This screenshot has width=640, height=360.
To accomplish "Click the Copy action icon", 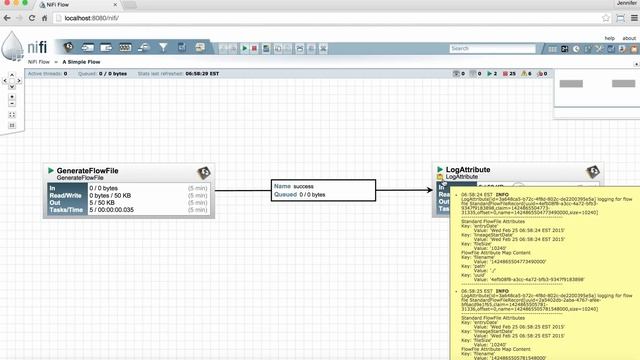I will [x=278, y=49].
